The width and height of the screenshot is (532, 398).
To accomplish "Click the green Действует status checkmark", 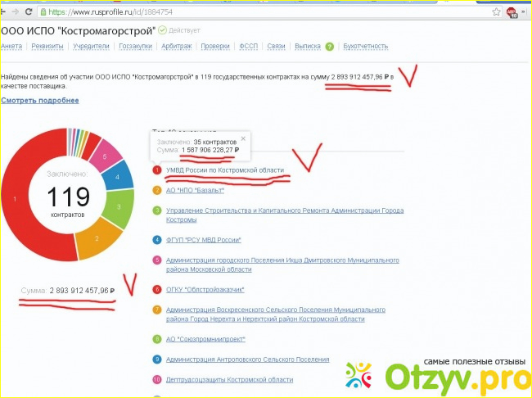I will click(163, 29).
